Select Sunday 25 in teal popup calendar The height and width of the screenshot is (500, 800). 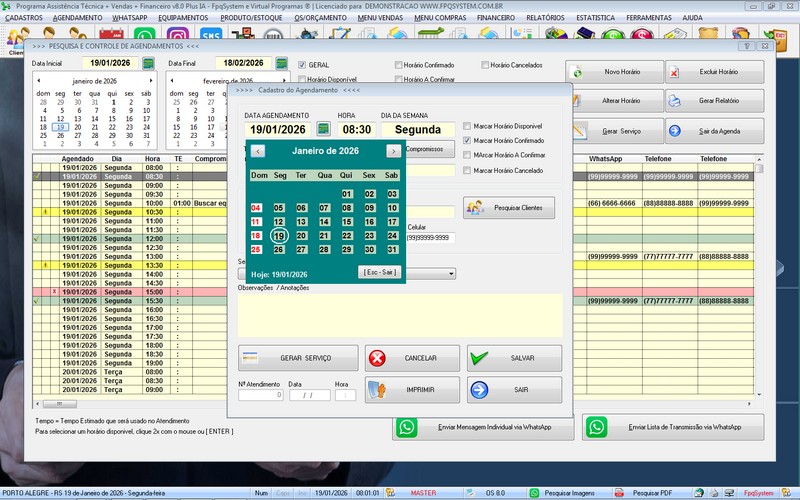[256, 249]
